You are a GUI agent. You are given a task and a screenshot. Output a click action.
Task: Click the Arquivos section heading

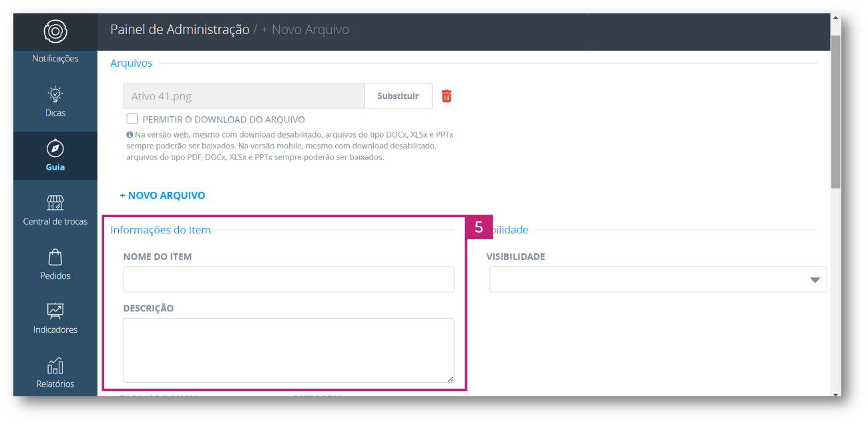pyautogui.click(x=132, y=63)
